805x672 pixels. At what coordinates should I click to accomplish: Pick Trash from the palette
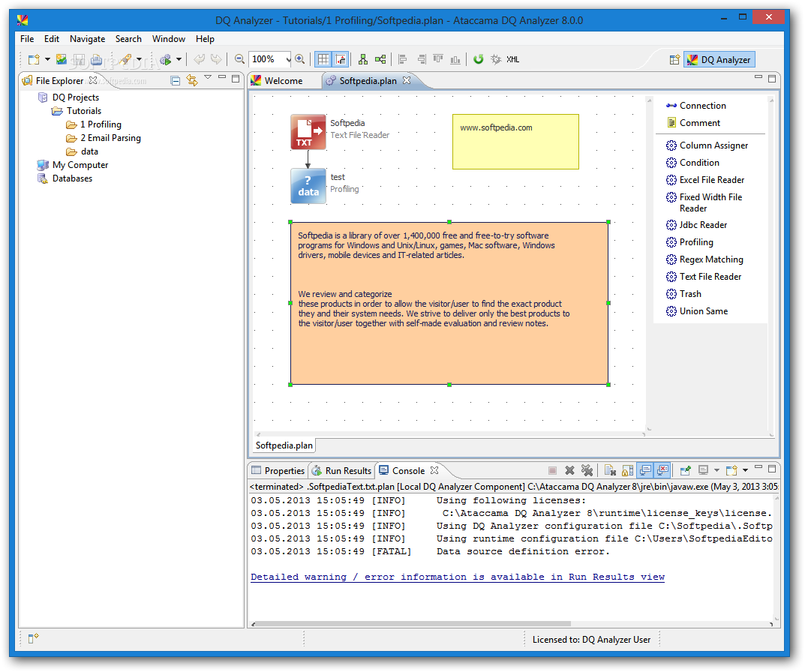coord(683,294)
